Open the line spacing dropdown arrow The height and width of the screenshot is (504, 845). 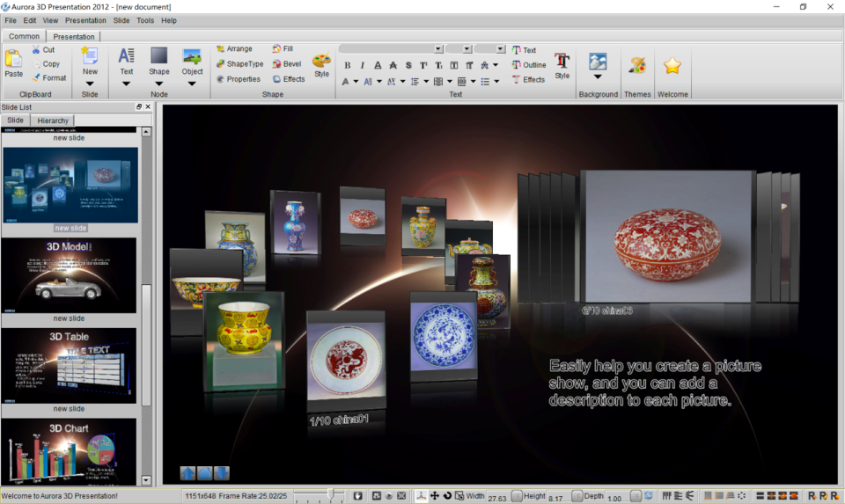click(x=426, y=81)
